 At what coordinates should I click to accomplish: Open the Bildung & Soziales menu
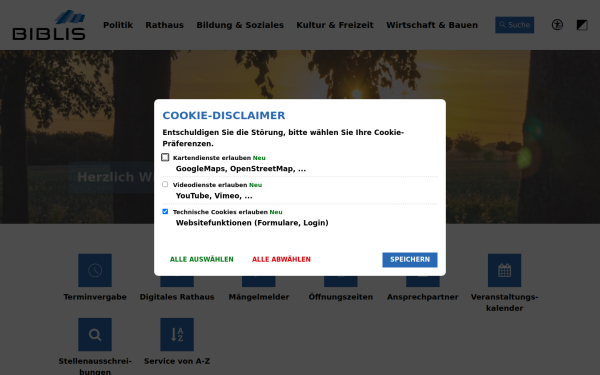[240, 25]
